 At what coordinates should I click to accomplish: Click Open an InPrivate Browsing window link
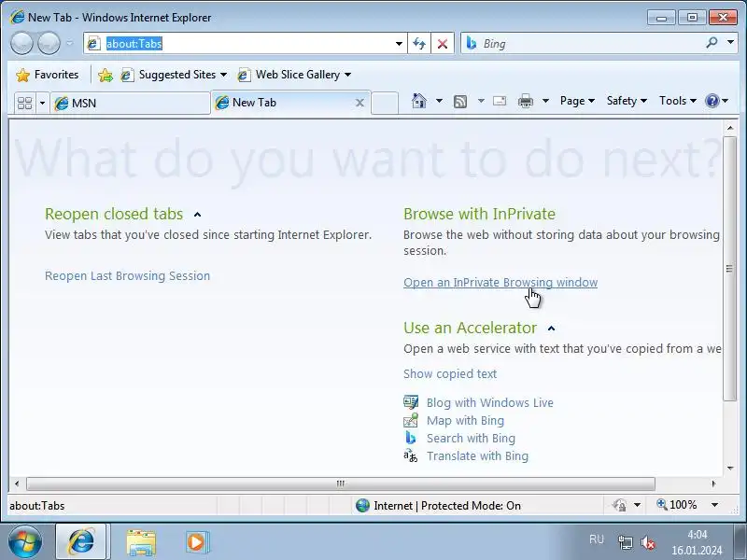pos(500,283)
